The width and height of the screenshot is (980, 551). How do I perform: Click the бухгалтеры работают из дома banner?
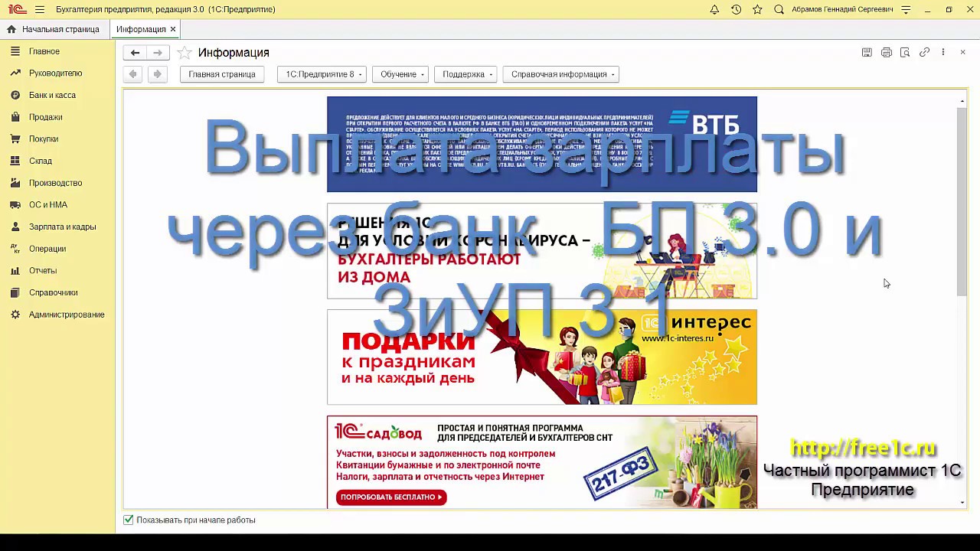click(x=542, y=250)
